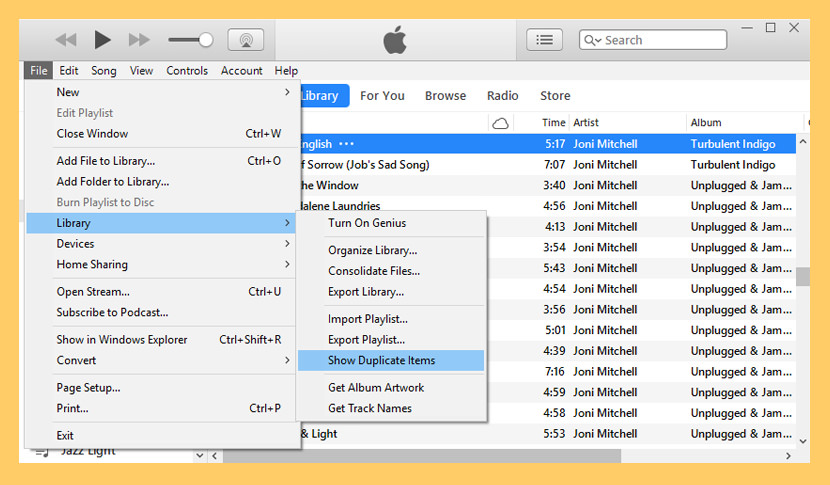The image size is (830, 485).
Task: Choose Close Window from File menu
Action: click(161, 133)
